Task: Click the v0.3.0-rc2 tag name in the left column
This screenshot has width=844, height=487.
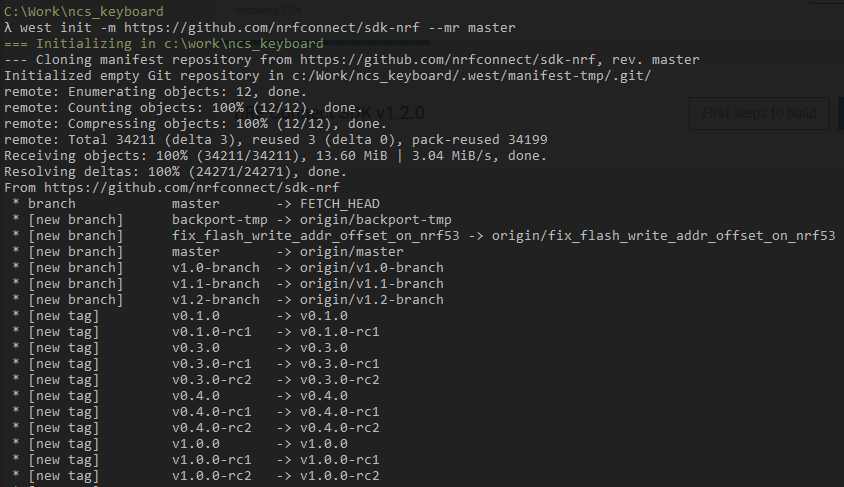Action: 212,380
